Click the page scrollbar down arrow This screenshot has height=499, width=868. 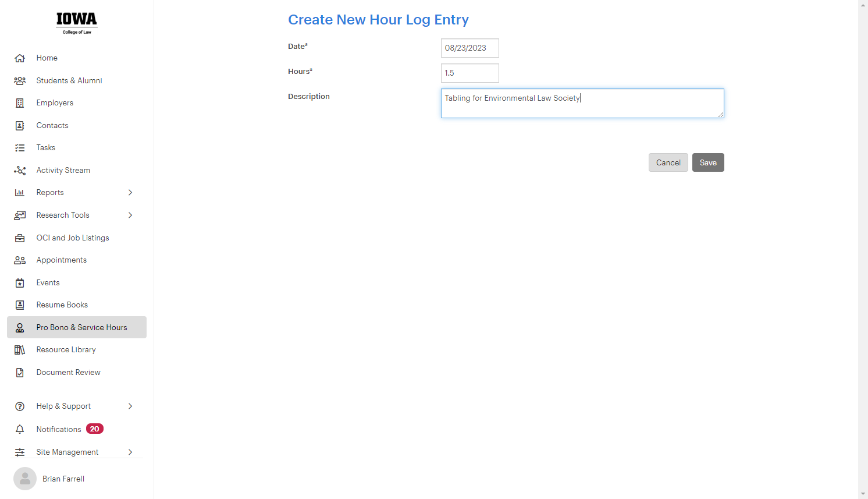tap(863, 494)
